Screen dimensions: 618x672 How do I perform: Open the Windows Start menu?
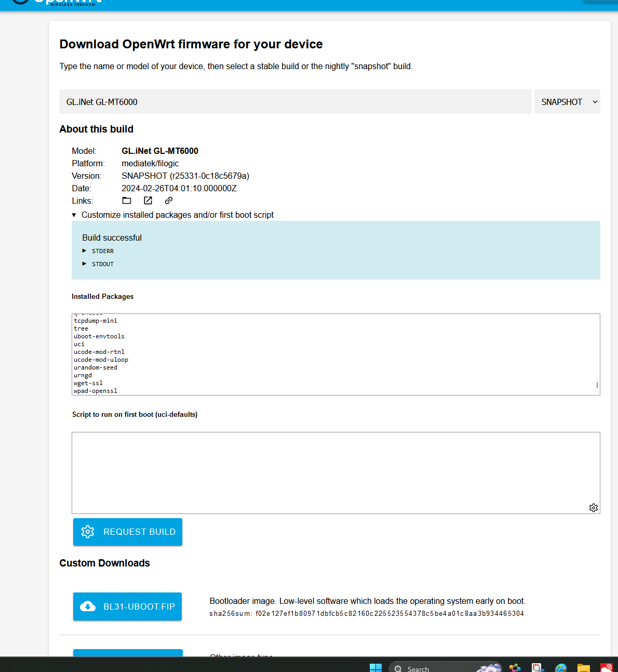375,668
